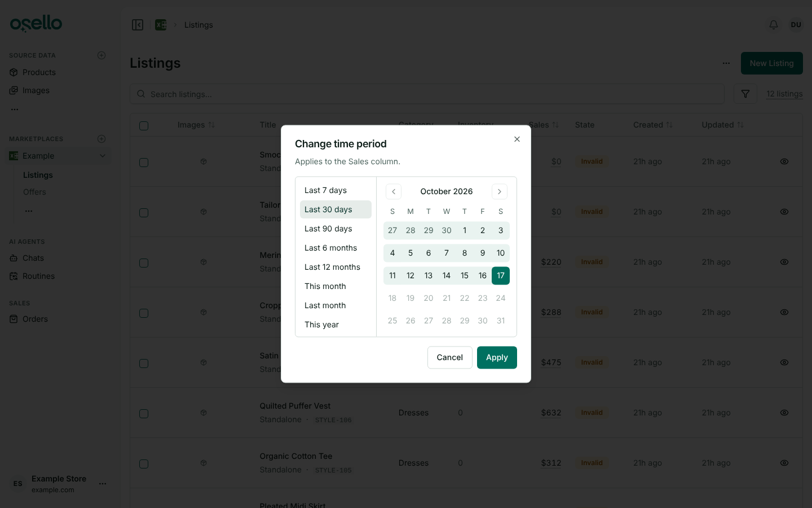Add a new source data item
The image size is (812, 508).
101,55
